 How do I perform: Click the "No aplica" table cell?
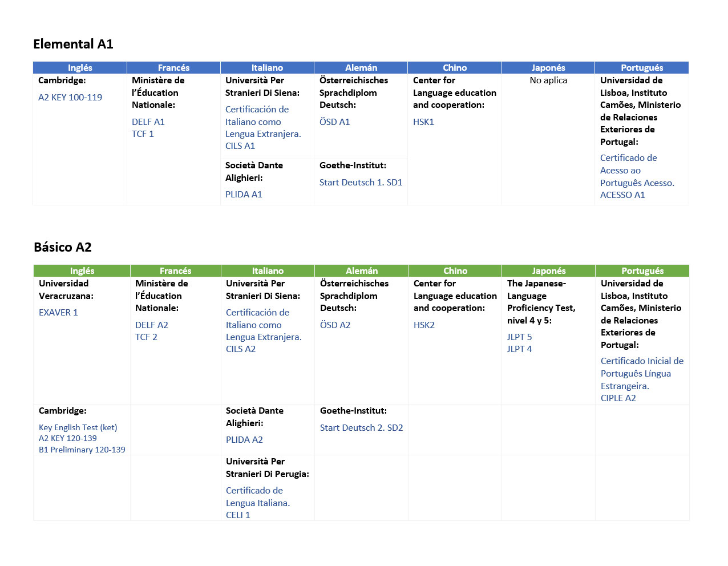coord(548,80)
